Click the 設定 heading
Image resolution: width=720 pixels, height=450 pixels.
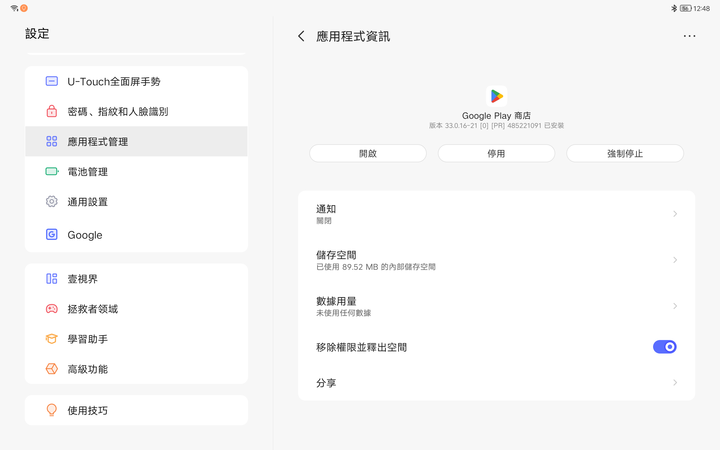tap(37, 34)
